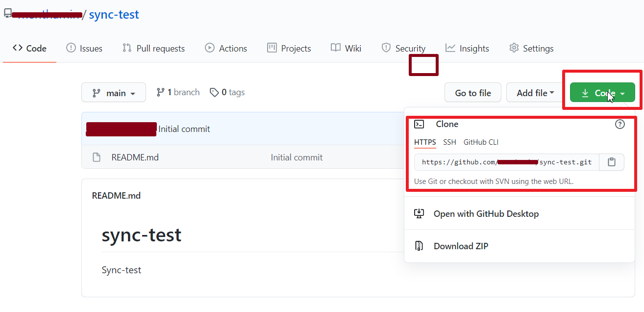Open repository Settings tab
The width and height of the screenshot is (644, 312).
coord(531,48)
